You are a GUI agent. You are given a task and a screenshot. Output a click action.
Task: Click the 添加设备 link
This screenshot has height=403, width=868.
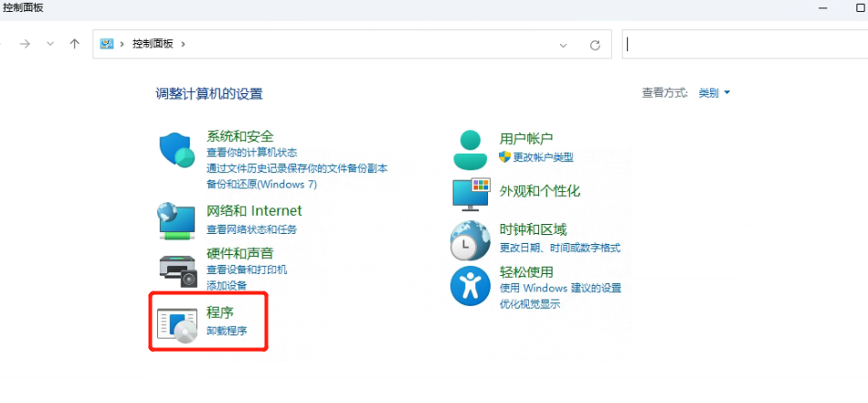tap(227, 286)
